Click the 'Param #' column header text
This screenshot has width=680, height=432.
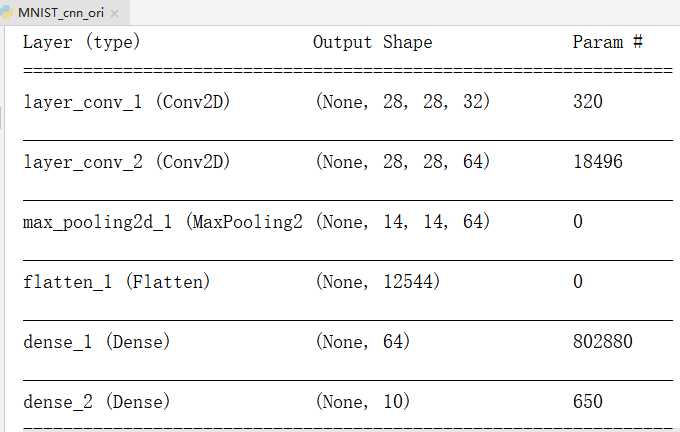pyautogui.click(x=612, y=42)
